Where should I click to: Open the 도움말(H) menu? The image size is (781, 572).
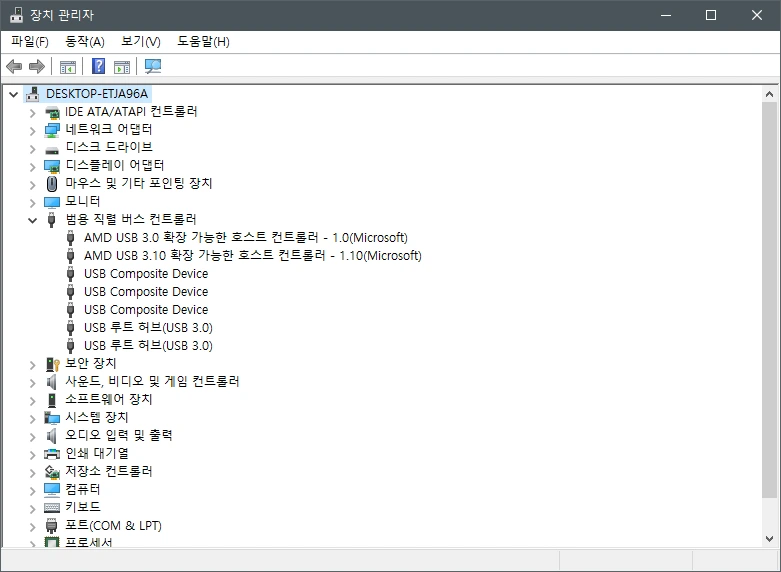point(203,41)
